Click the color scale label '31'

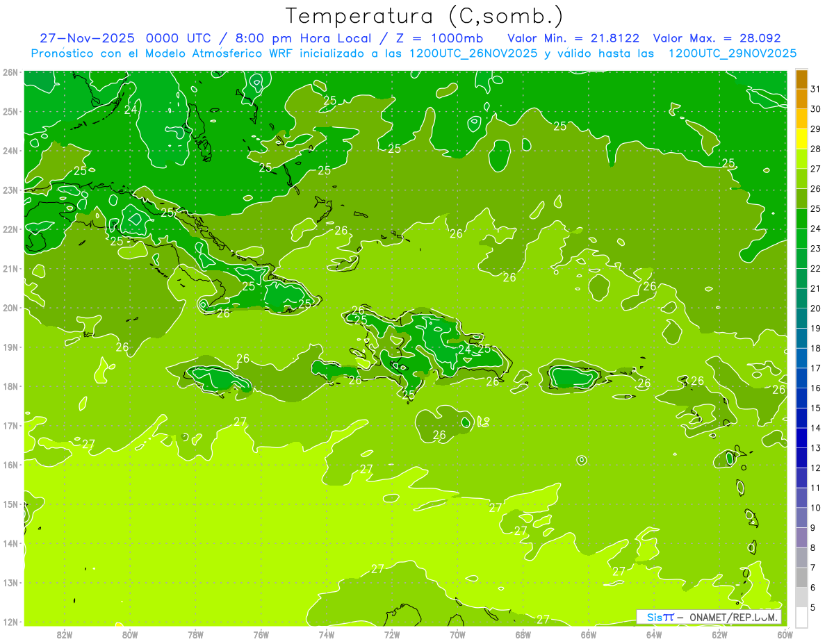pos(815,89)
